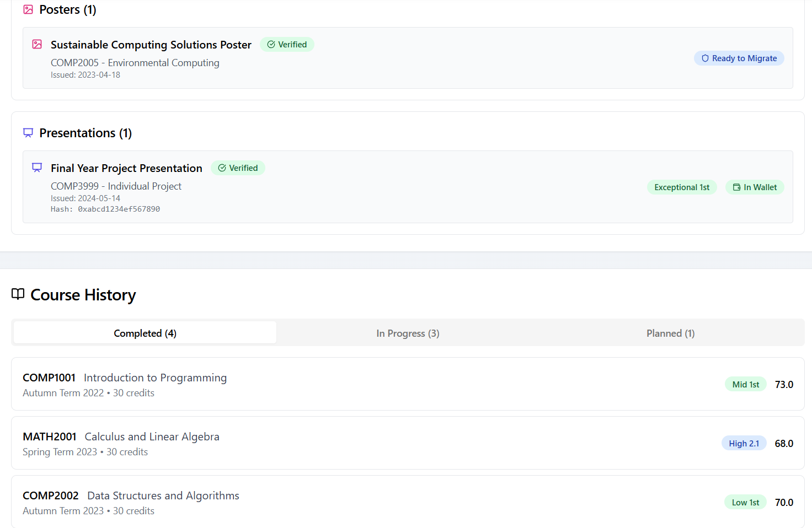Viewport: 812px width, 528px height.
Task: Switch to the In Progress (3) tab
Action: [408, 333]
